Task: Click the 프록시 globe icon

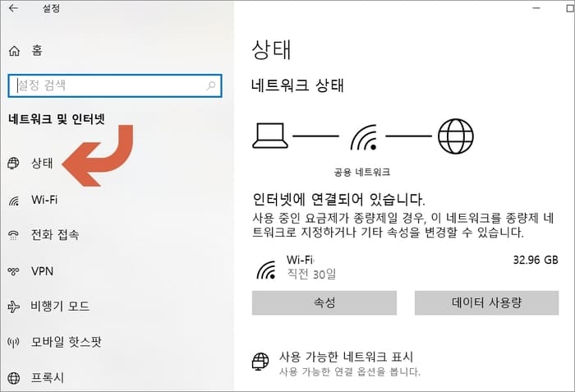Action: click(x=14, y=378)
